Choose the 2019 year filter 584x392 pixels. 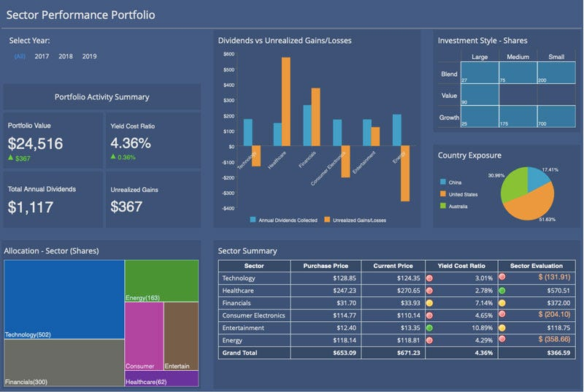coord(89,56)
